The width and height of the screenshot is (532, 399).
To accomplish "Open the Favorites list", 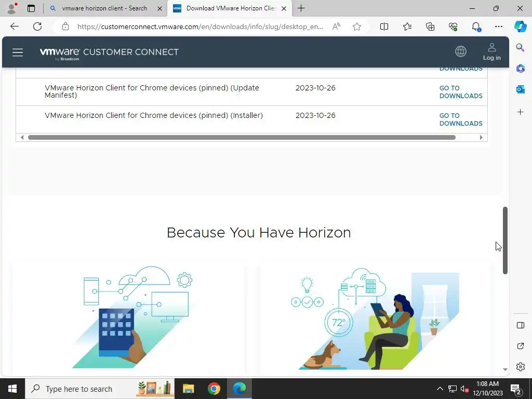I will coord(407,26).
